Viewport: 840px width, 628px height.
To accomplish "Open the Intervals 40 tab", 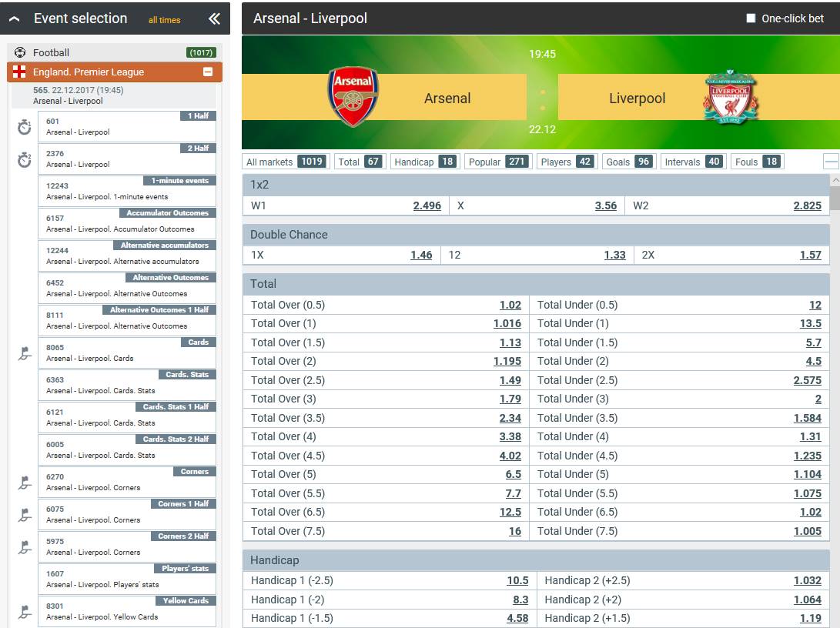I will pyautogui.click(x=693, y=162).
